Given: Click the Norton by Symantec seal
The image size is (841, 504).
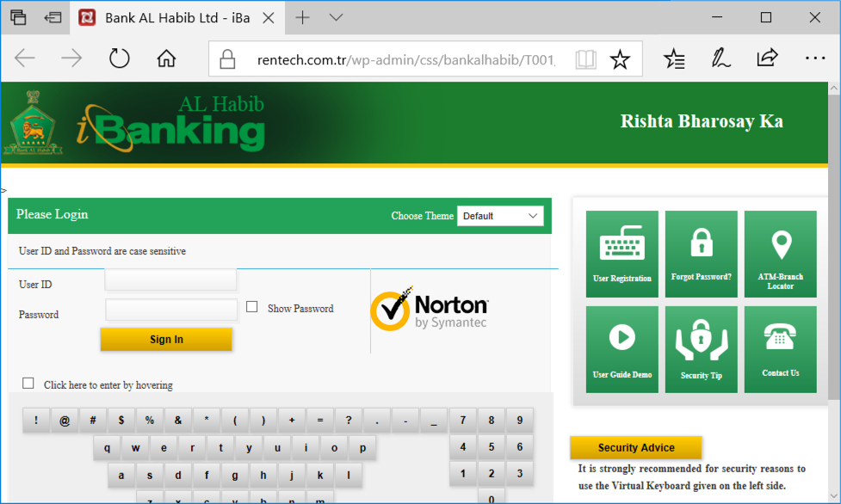Looking at the screenshot, I should tap(429, 310).
